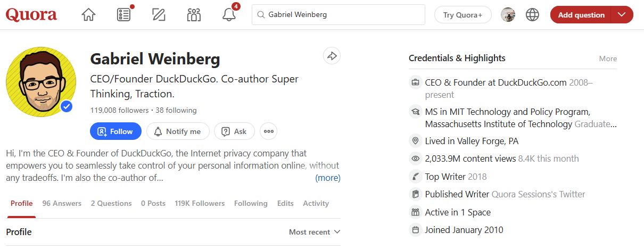
Task: Click the Ask button
Action: pyautogui.click(x=234, y=131)
